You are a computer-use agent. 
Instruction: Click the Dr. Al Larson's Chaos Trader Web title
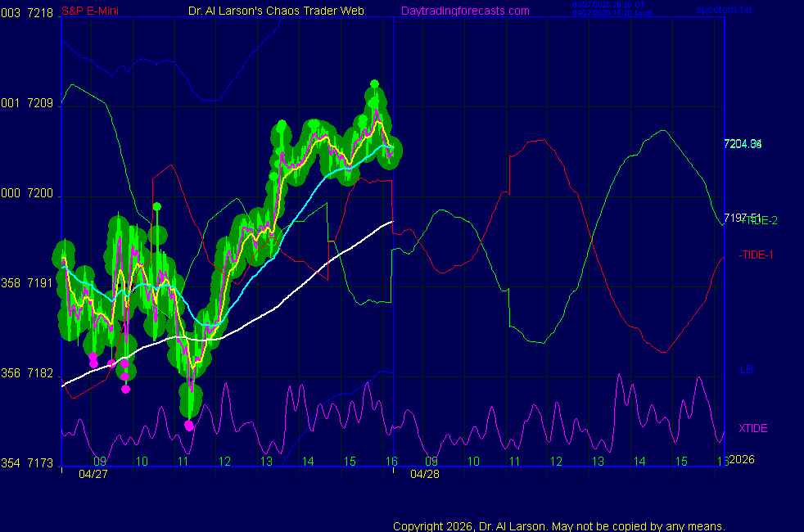click(x=276, y=11)
